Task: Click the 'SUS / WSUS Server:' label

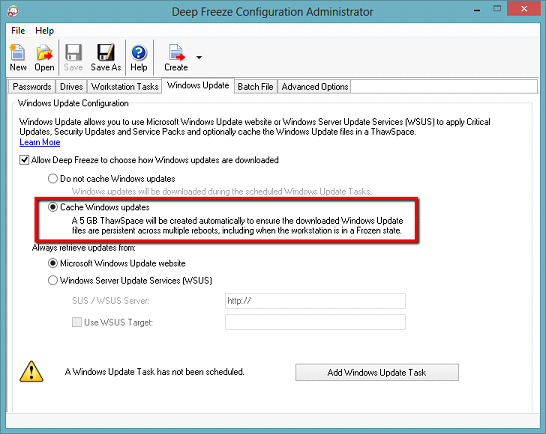Action: pyautogui.click(x=111, y=301)
